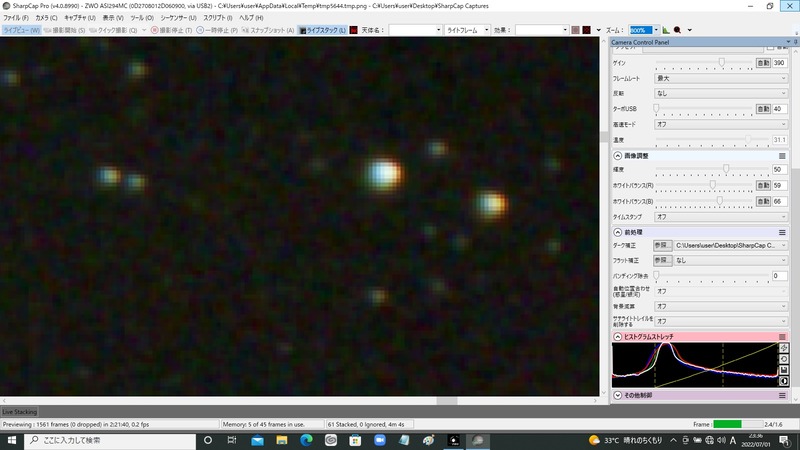
Task: Click スナップショット (A) button
Action: (268, 30)
